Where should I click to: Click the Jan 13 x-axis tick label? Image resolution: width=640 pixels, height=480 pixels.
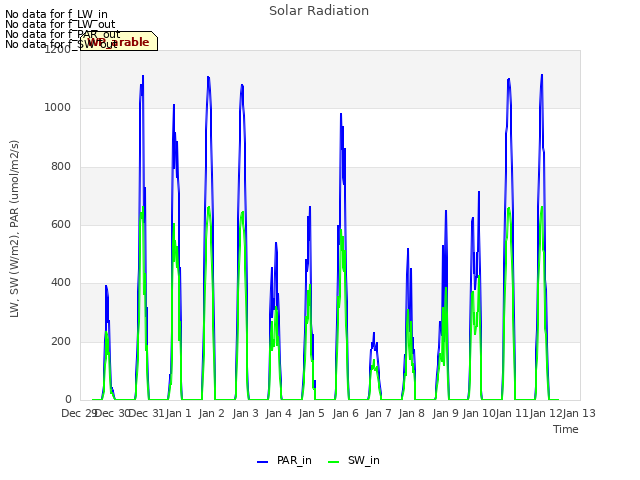579,413
